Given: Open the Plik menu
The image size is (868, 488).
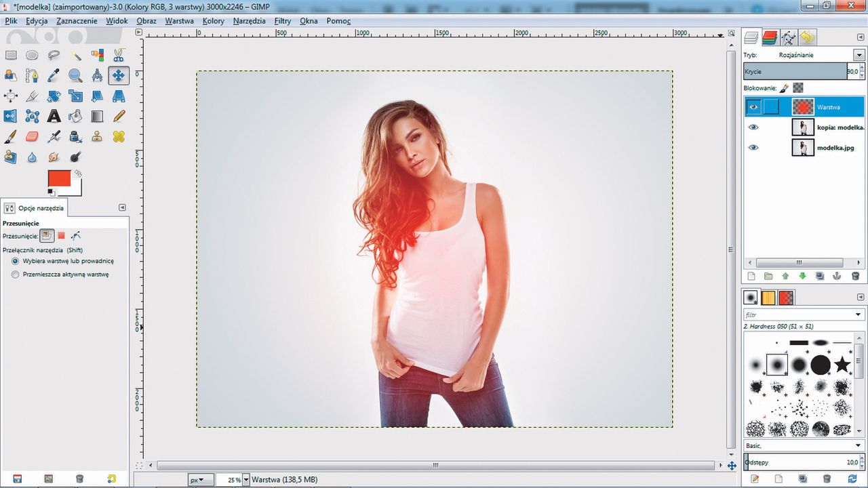Looking at the screenshot, I should point(11,21).
